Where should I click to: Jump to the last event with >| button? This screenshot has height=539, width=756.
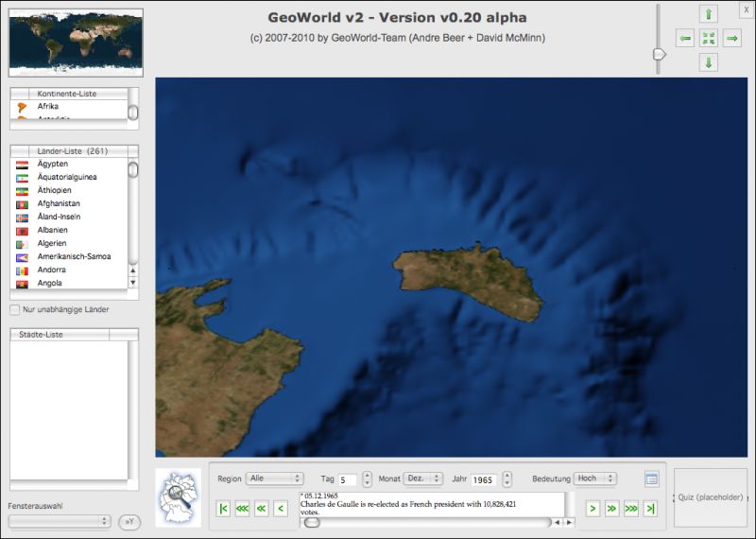click(x=650, y=508)
